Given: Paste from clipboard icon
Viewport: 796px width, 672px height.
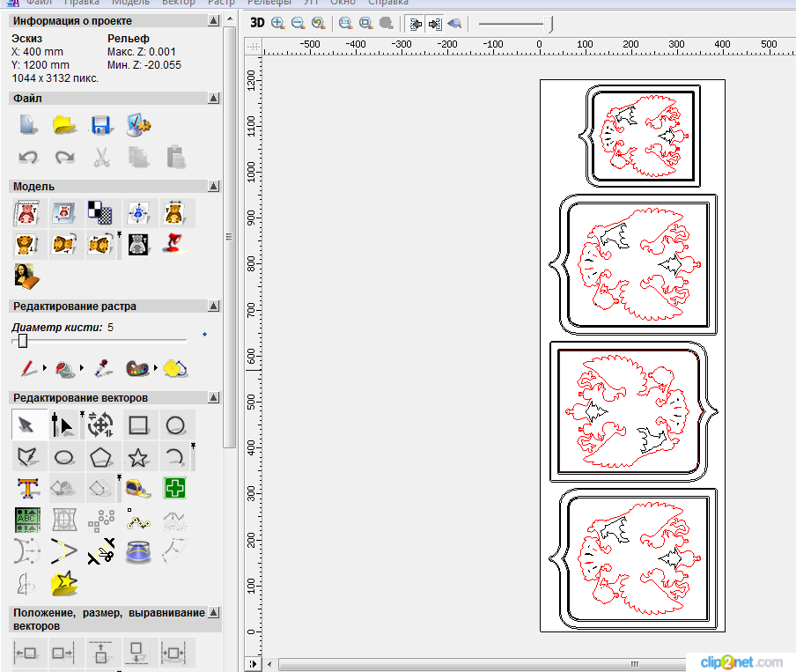Looking at the screenshot, I should 175,157.
